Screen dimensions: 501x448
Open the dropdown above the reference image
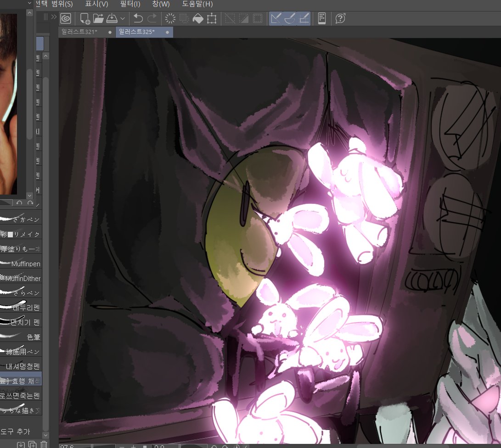click(x=30, y=3)
